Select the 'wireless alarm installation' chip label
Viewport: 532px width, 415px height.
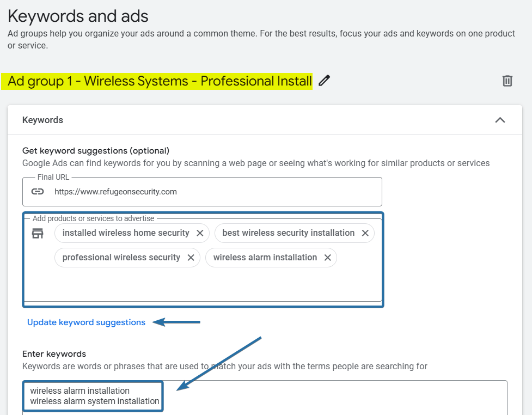point(266,257)
